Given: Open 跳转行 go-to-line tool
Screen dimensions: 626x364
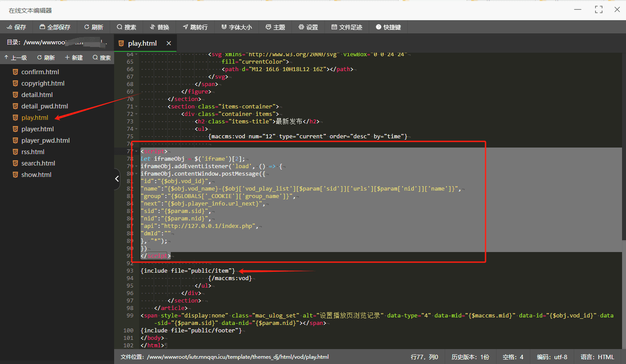Looking at the screenshot, I should (195, 27).
